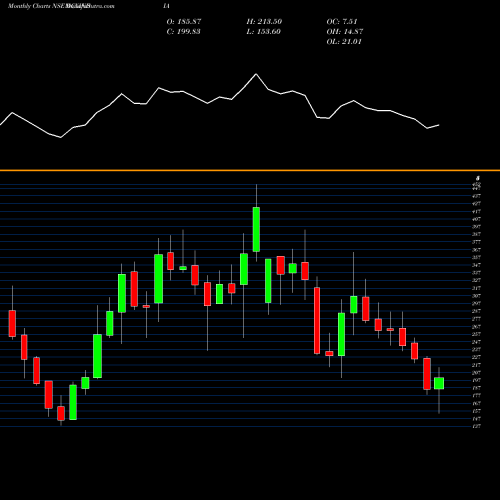The width and height of the screenshot is (500, 500).
Task: Click the lowest green candle near chart bottom
Action: (73, 402)
